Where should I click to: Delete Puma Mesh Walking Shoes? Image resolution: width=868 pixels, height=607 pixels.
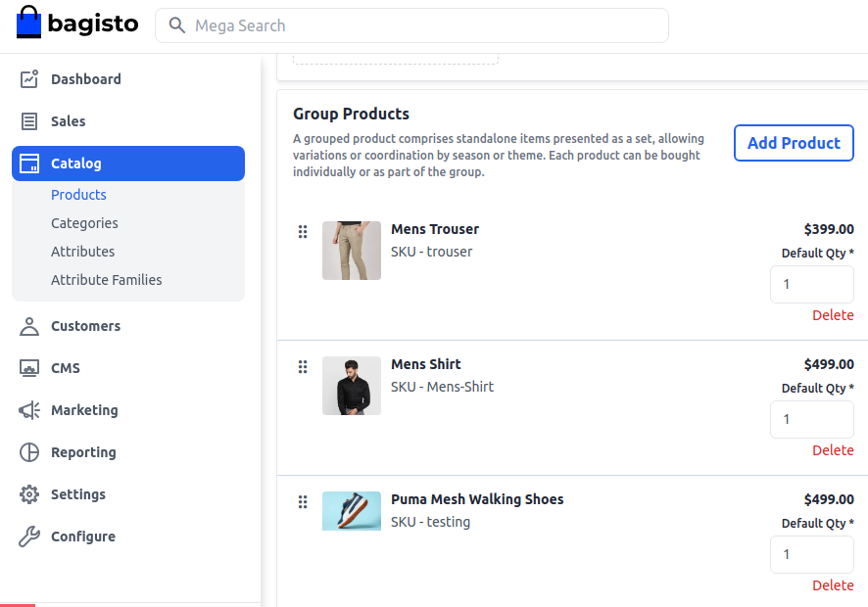tap(833, 585)
